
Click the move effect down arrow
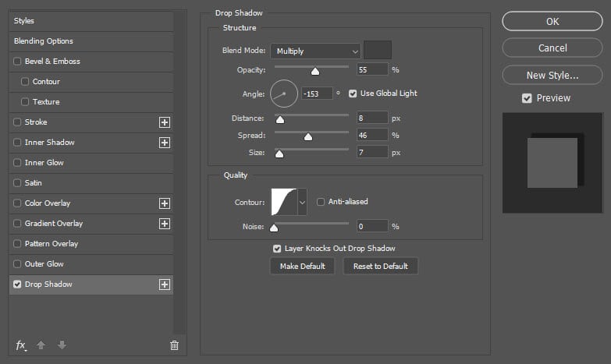tap(62, 345)
